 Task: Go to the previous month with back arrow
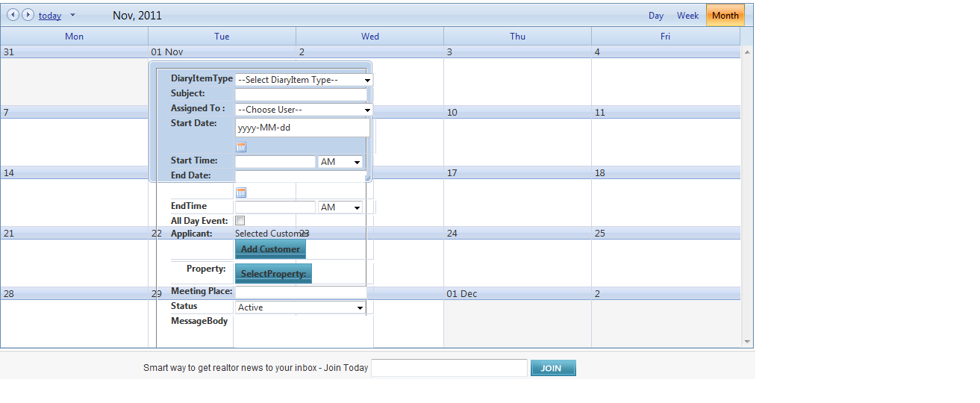(x=13, y=15)
